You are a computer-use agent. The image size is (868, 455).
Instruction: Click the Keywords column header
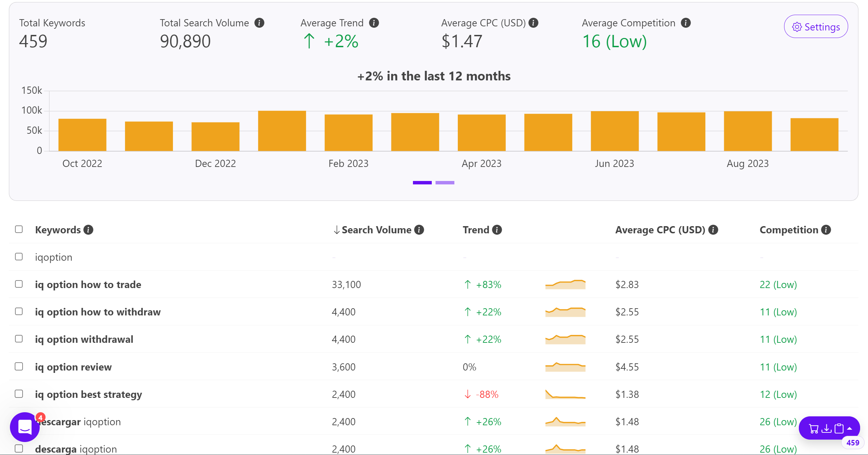coord(58,230)
